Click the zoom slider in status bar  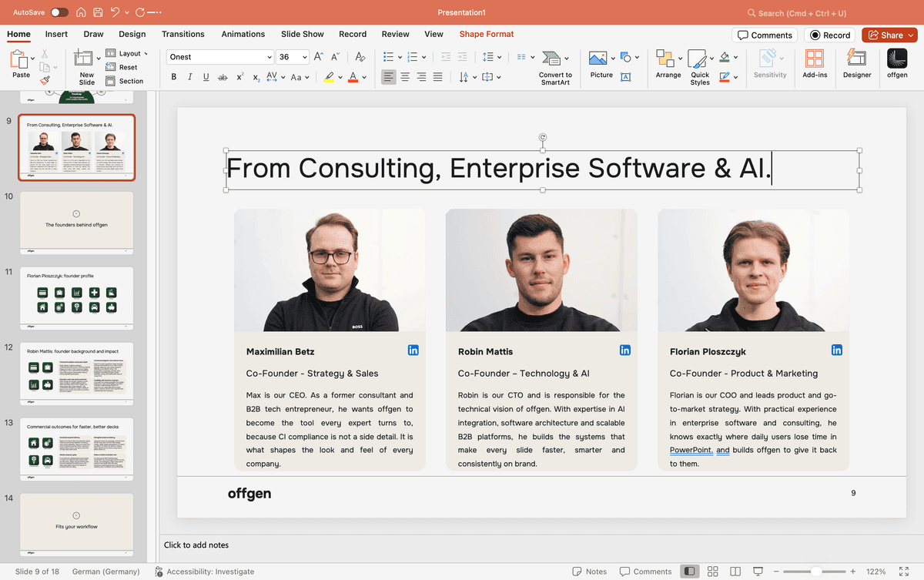click(815, 572)
